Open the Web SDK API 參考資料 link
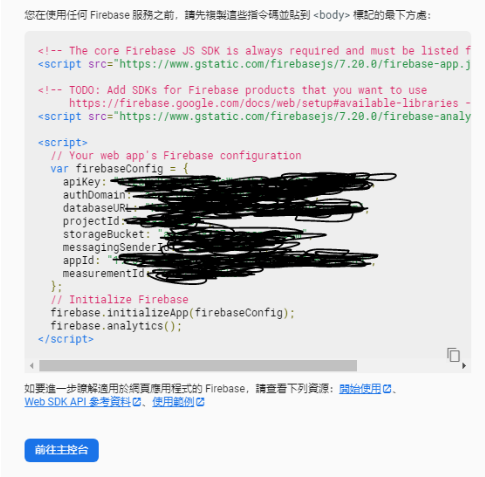The width and height of the screenshot is (485, 477). 77,402
